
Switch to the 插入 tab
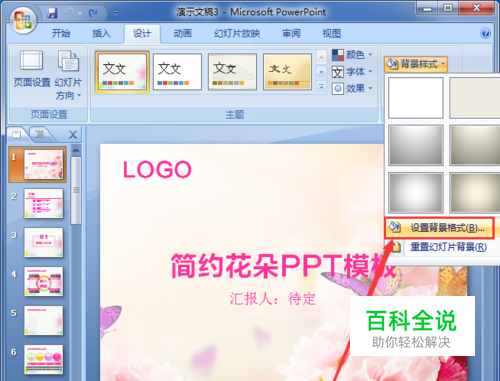point(101,33)
